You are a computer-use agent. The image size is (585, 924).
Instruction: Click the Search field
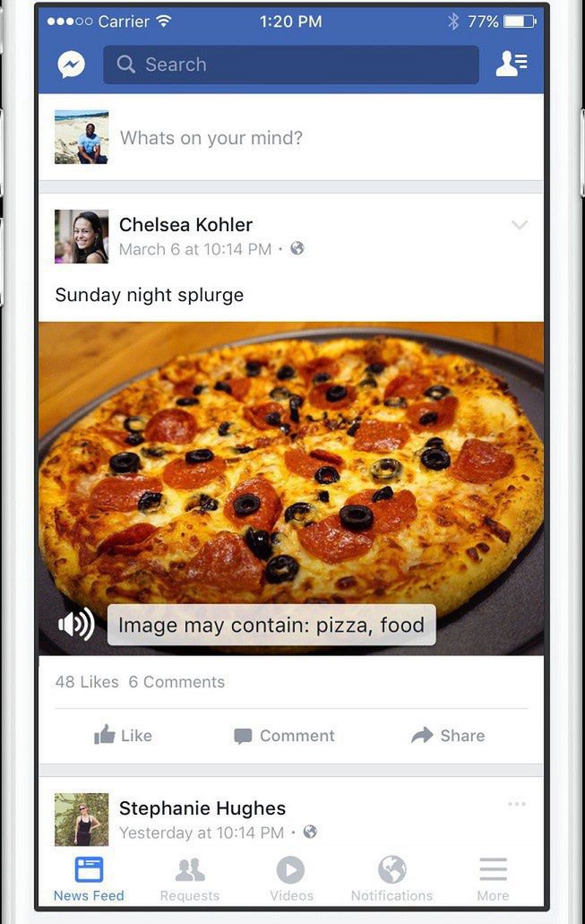point(291,65)
